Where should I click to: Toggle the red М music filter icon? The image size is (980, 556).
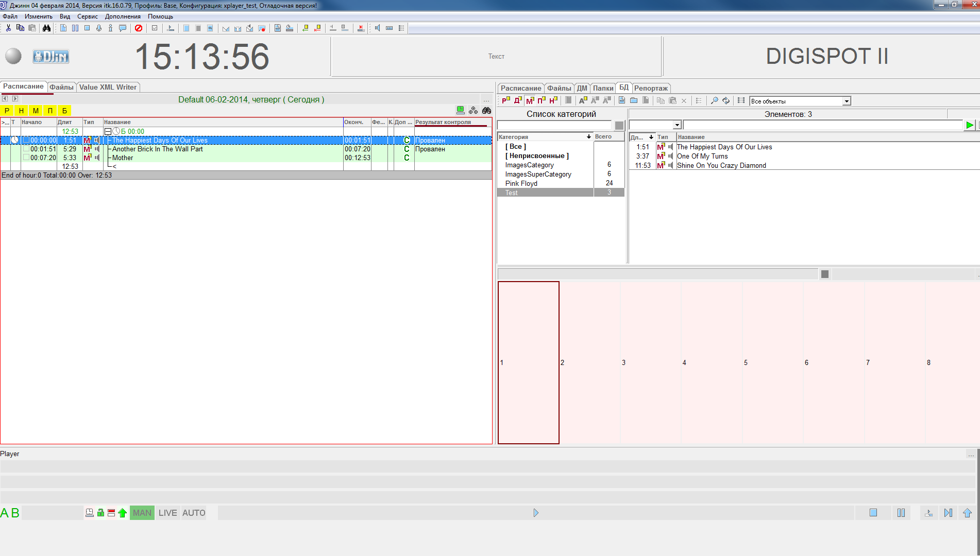(530, 100)
